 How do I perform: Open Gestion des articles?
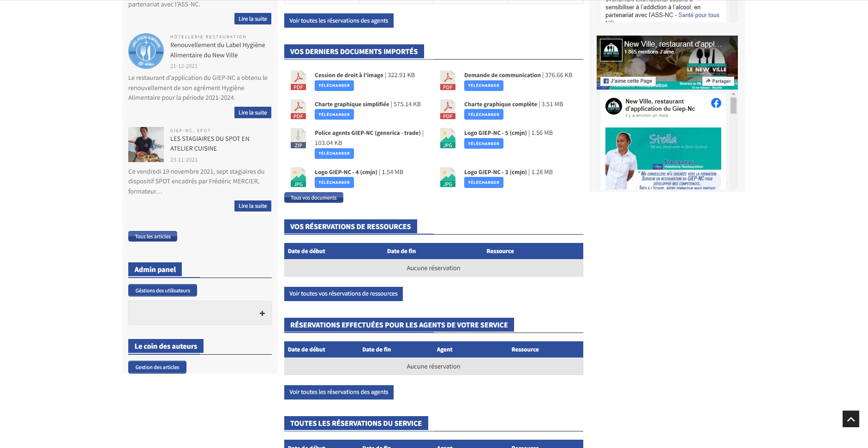(157, 367)
